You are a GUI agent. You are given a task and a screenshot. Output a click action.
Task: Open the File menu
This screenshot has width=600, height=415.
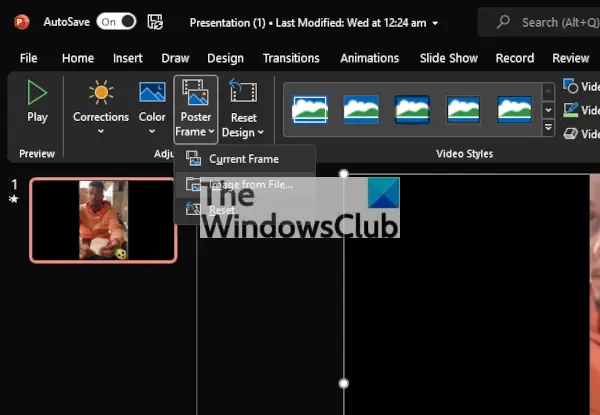(29, 58)
